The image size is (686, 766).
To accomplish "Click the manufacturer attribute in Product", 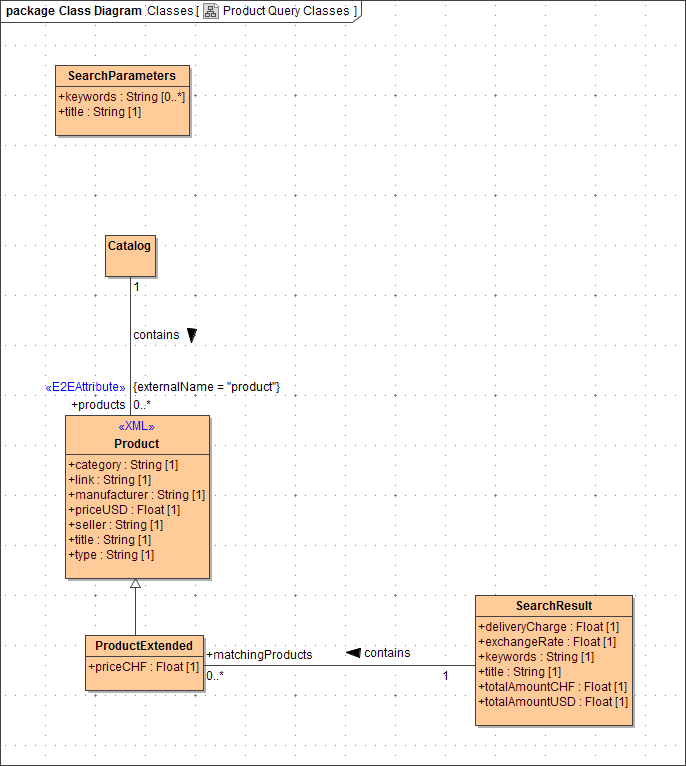I will pos(137,495).
